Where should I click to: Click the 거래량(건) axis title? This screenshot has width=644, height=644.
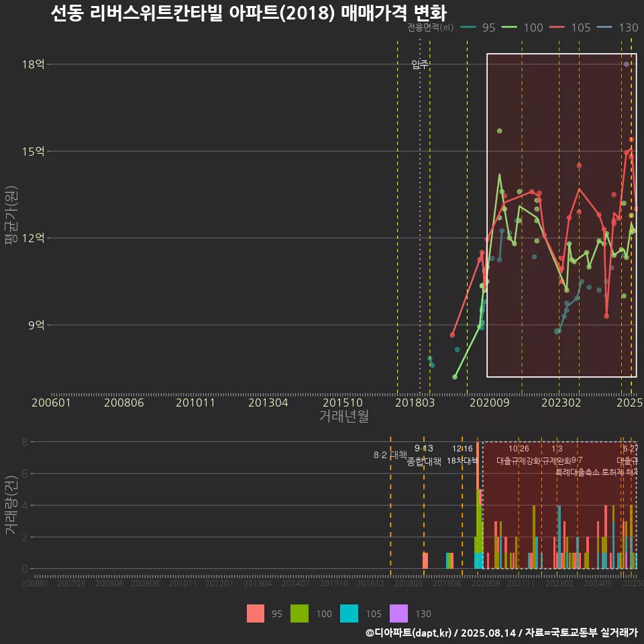11,504
